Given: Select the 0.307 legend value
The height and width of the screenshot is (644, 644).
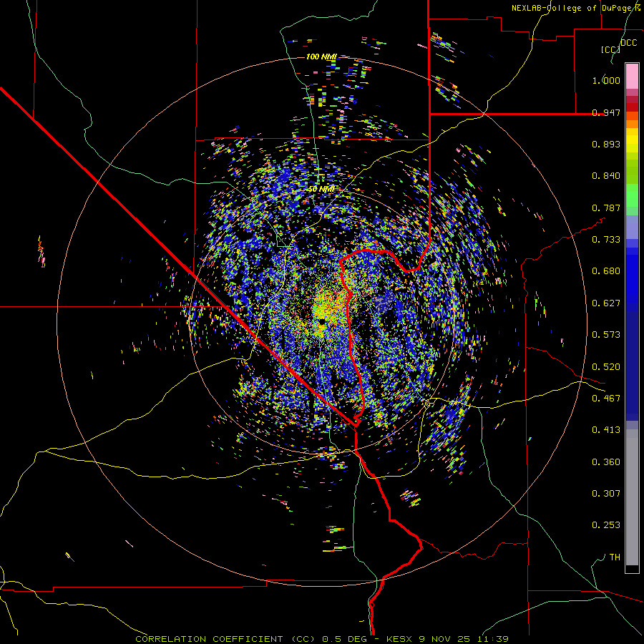Looking at the screenshot, I should (x=606, y=494).
